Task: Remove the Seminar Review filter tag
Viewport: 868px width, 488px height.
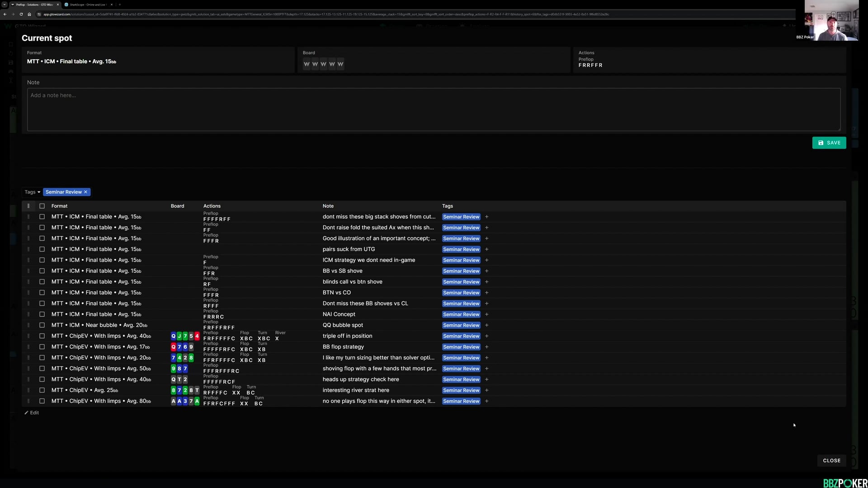Action: 85,192
